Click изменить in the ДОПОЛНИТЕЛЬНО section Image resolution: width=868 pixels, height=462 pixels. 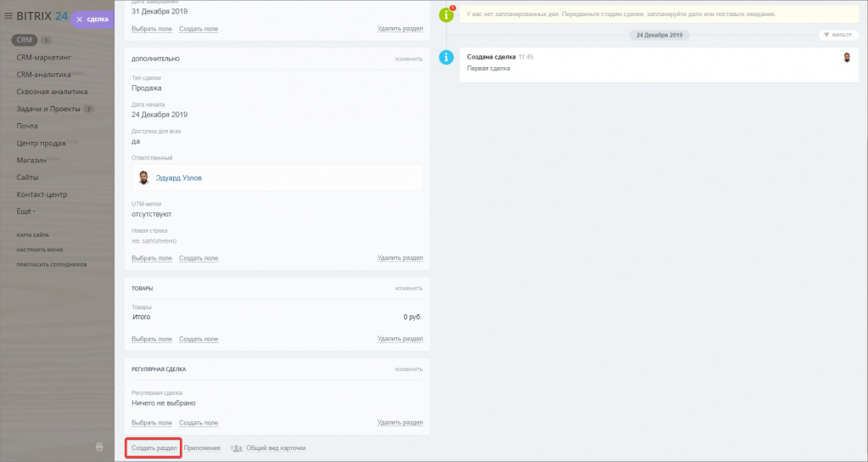pos(408,59)
